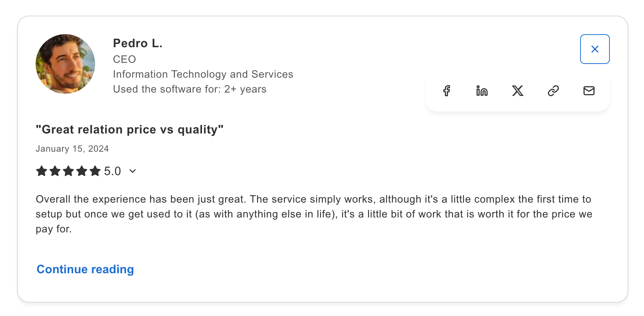Select the third star icon
Image resolution: width=644 pixels, height=316 pixels.
click(69, 171)
